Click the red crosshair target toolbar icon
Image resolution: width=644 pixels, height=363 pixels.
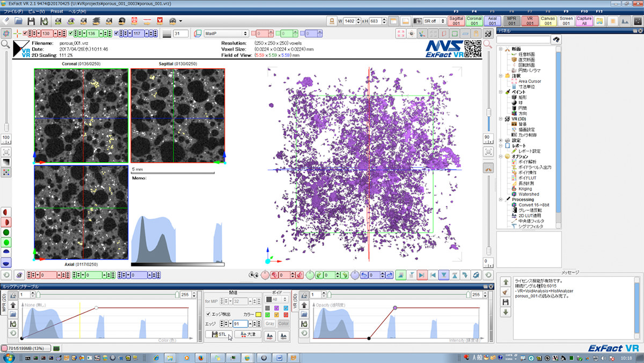[134, 21]
